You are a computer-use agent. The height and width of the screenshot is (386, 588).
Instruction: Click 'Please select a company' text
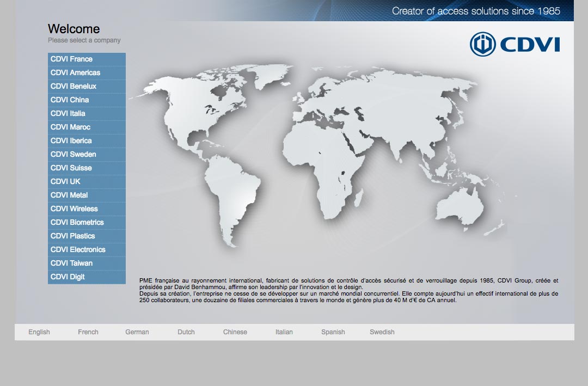point(84,40)
